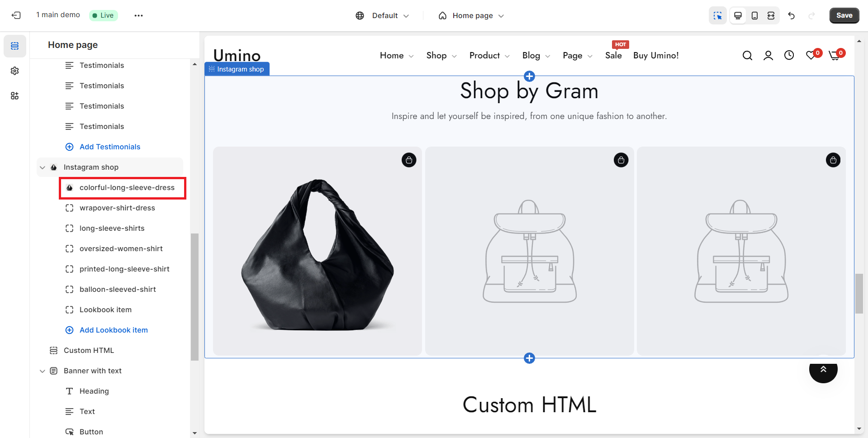868x438 pixels.
Task: Open the Home page template dropdown
Action: (471, 16)
